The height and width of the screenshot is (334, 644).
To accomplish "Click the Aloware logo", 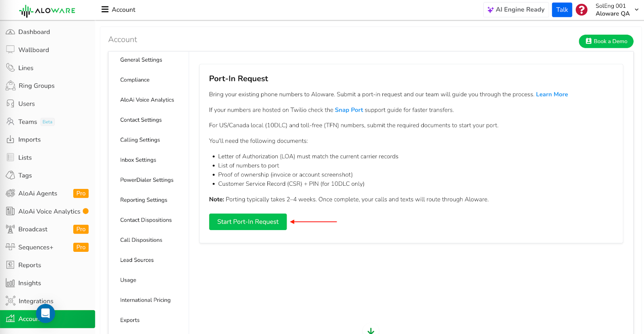I will click(x=47, y=11).
